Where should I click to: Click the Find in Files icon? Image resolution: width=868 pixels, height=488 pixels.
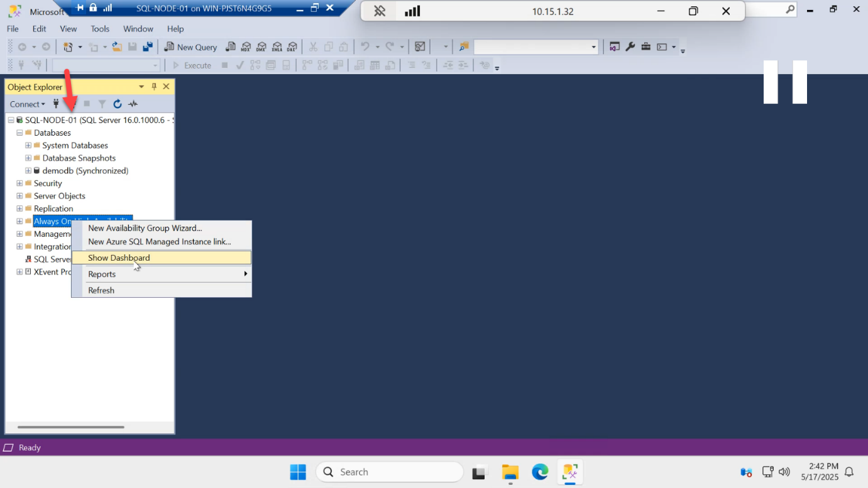point(464,47)
